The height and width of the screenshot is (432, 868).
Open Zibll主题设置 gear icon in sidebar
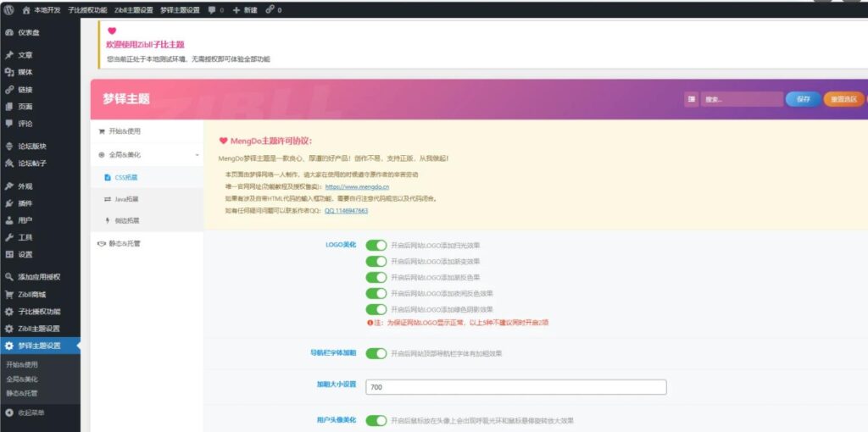coord(8,329)
